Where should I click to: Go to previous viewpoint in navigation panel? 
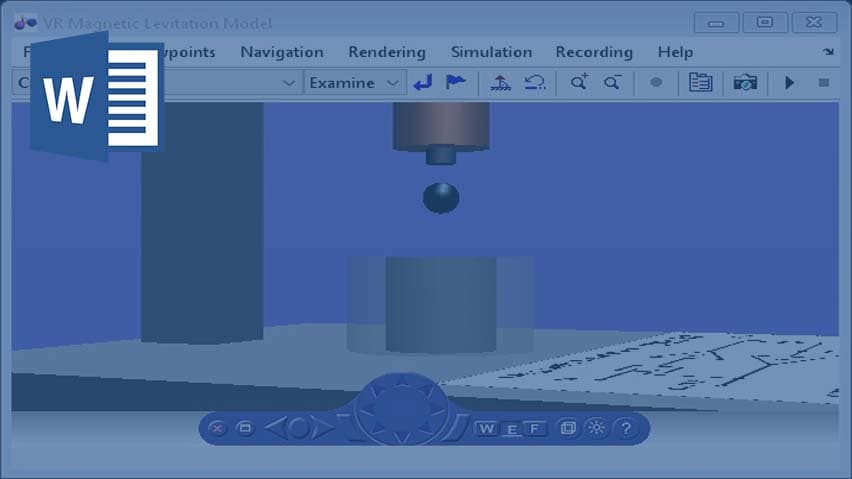point(276,428)
